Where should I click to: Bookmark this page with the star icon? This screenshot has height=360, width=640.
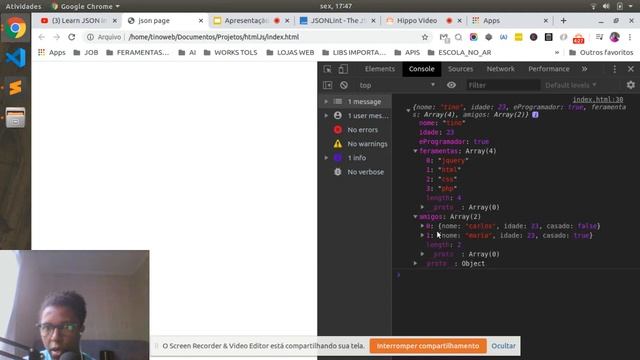coord(425,37)
